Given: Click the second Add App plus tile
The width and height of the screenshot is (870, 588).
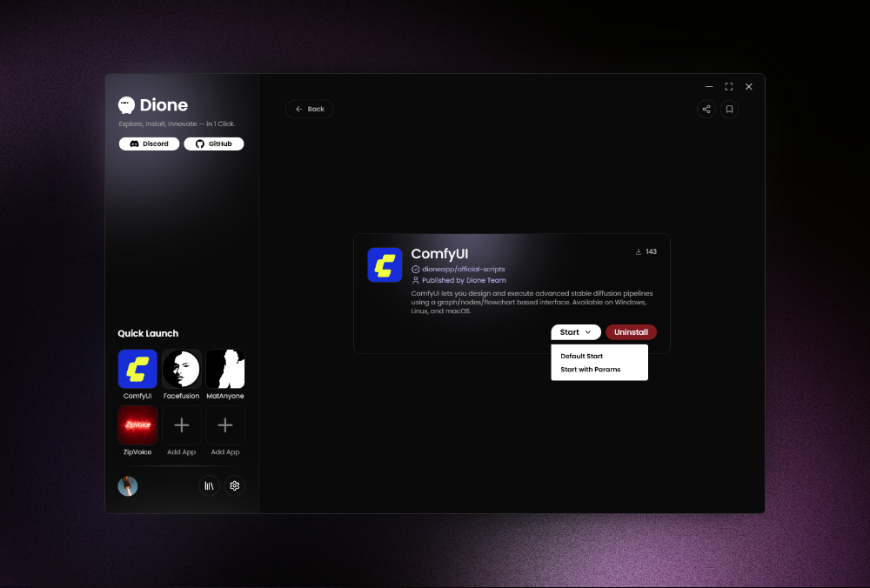Looking at the screenshot, I should pos(225,425).
